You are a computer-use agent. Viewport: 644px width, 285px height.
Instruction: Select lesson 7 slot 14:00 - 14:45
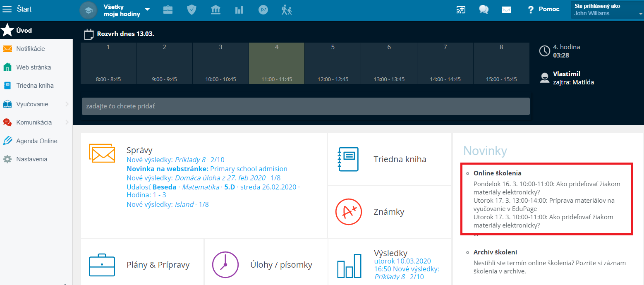click(x=445, y=63)
